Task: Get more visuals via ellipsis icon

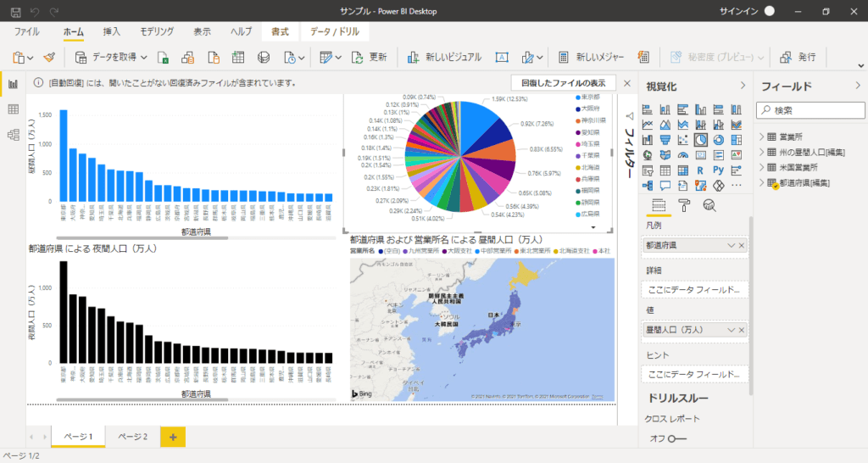Action: coord(736,186)
